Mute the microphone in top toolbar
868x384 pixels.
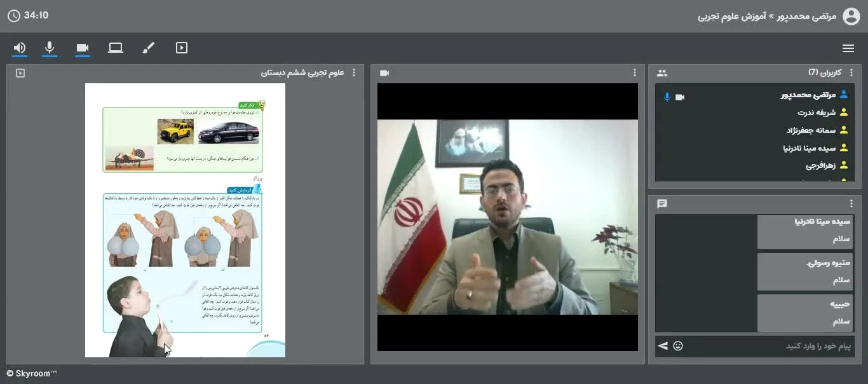click(x=50, y=48)
